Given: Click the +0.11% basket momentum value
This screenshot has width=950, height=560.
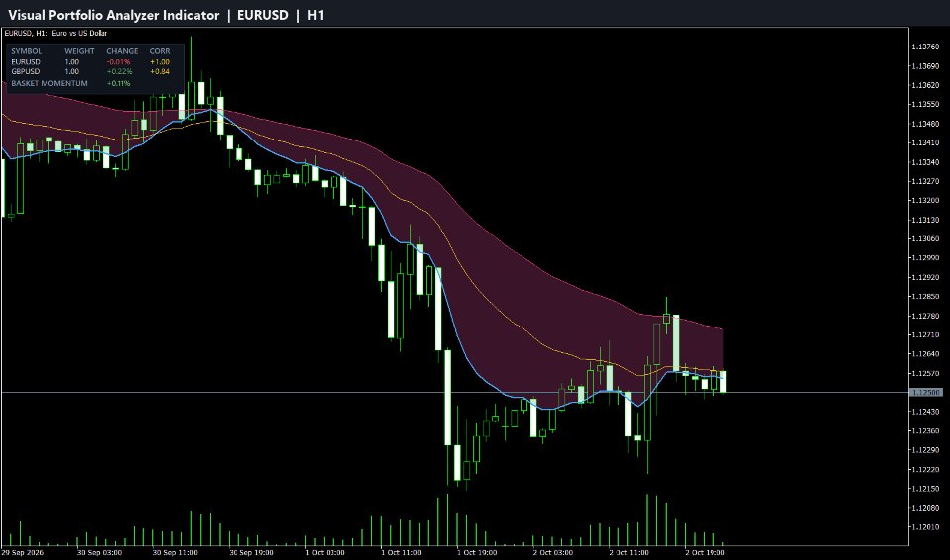Looking at the screenshot, I should coord(118,83).
